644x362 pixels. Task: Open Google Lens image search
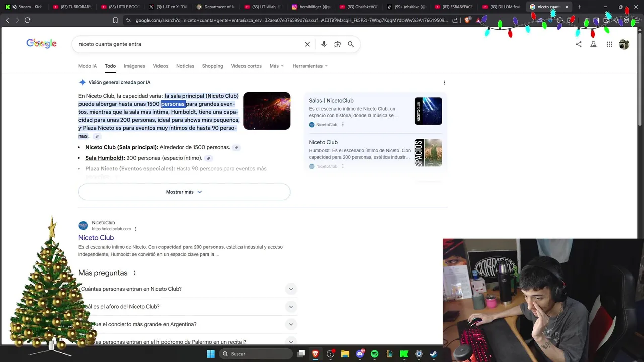point(338,44)
